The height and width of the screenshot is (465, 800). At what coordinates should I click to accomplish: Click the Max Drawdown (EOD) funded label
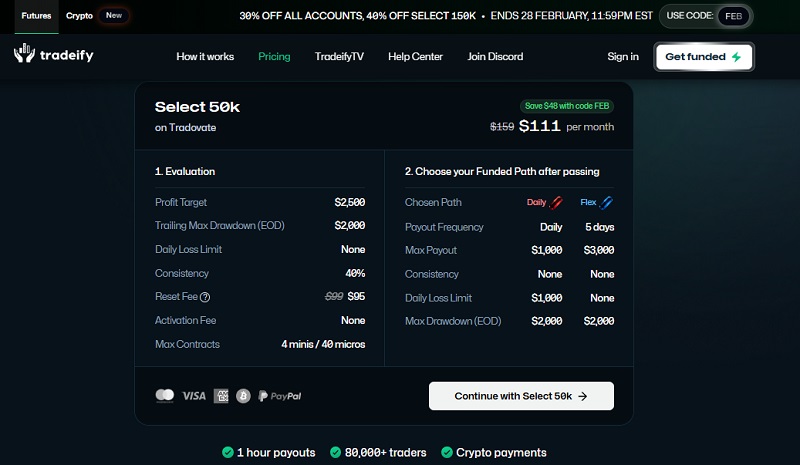[453, 321]
